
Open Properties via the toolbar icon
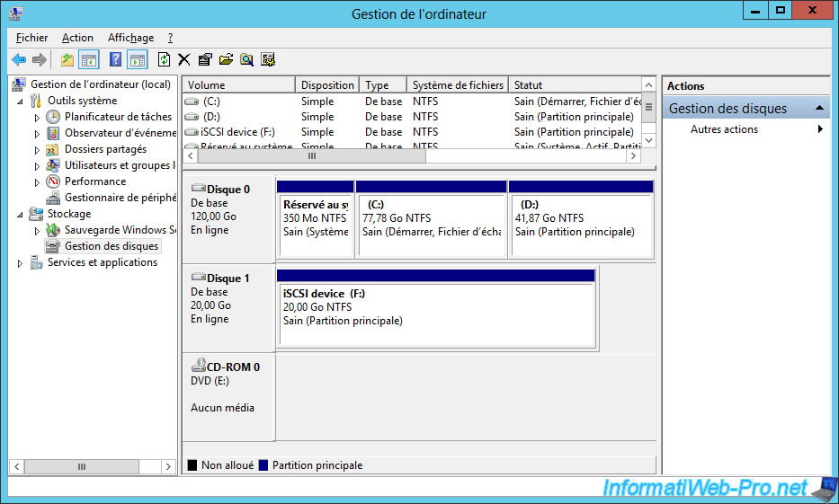205,60
